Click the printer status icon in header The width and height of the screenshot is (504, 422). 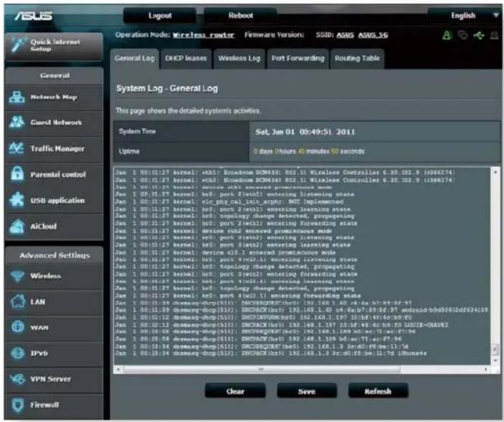click(x=494, y=35)
